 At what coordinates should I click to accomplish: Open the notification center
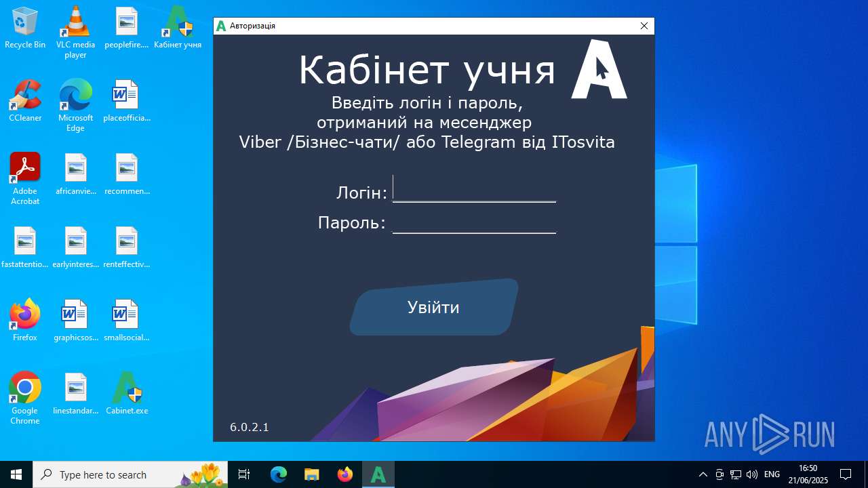coord(846,474)
